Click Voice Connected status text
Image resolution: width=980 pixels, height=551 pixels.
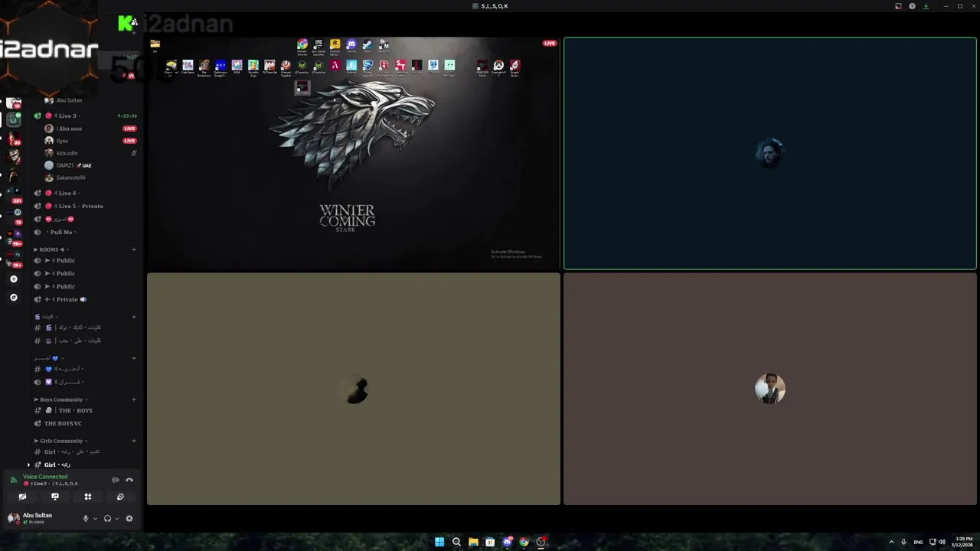[45, 477]
